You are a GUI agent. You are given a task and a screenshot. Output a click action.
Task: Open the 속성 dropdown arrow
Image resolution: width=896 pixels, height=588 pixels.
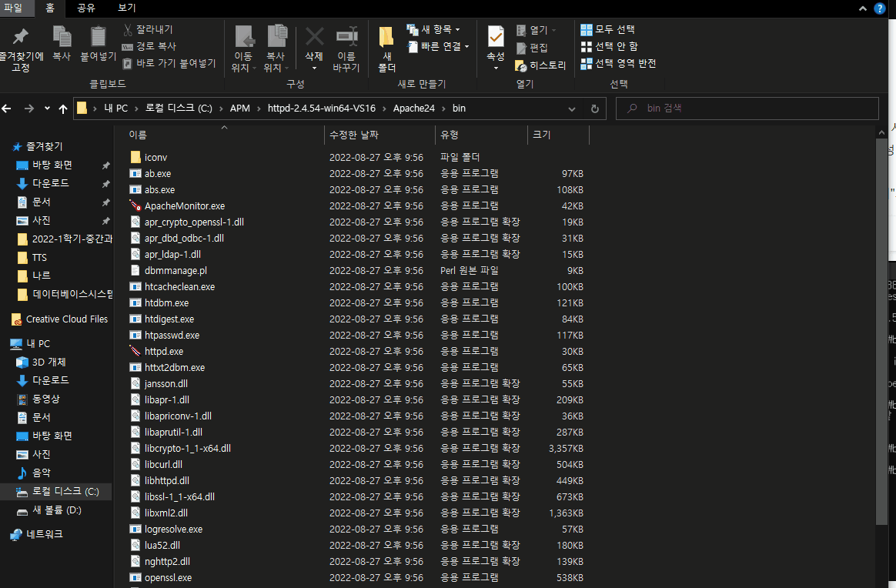[x=496, y=68]
